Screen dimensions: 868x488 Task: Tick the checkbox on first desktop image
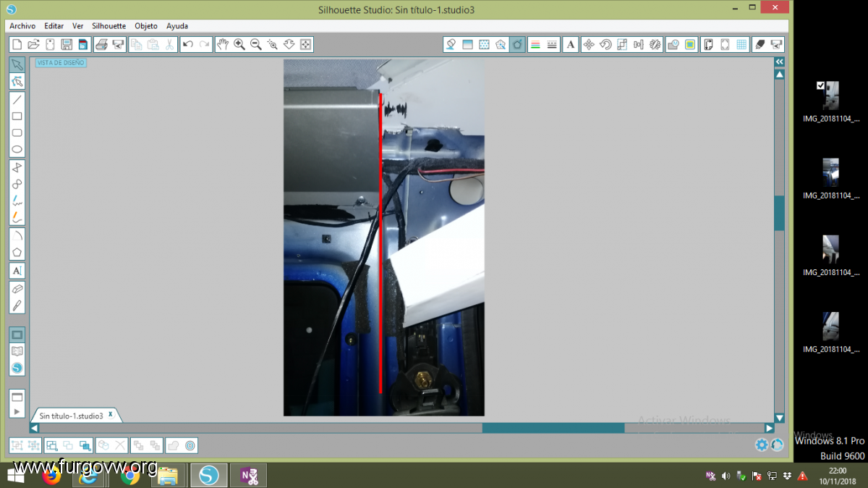point(820,85)
